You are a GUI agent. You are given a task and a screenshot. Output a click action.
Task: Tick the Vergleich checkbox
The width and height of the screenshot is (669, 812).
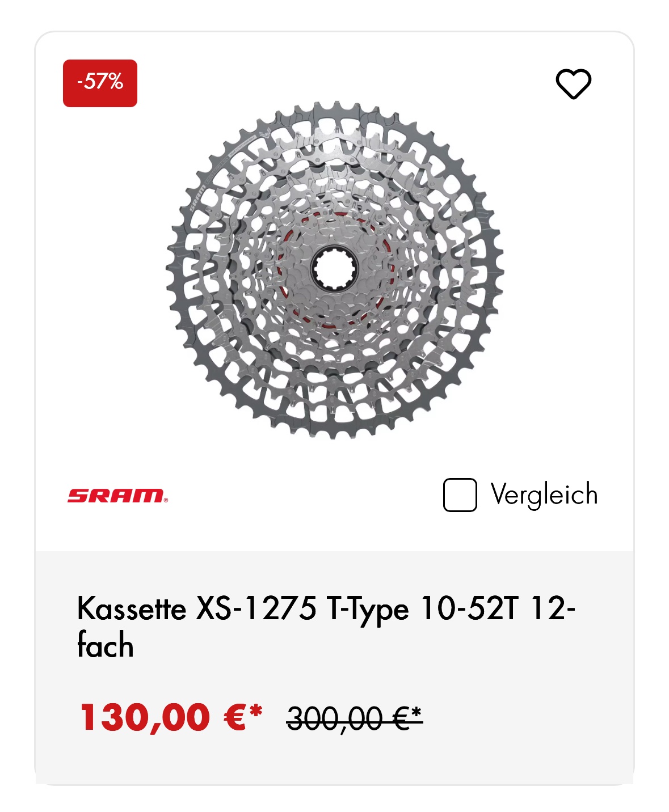click(x=460, y=495)
